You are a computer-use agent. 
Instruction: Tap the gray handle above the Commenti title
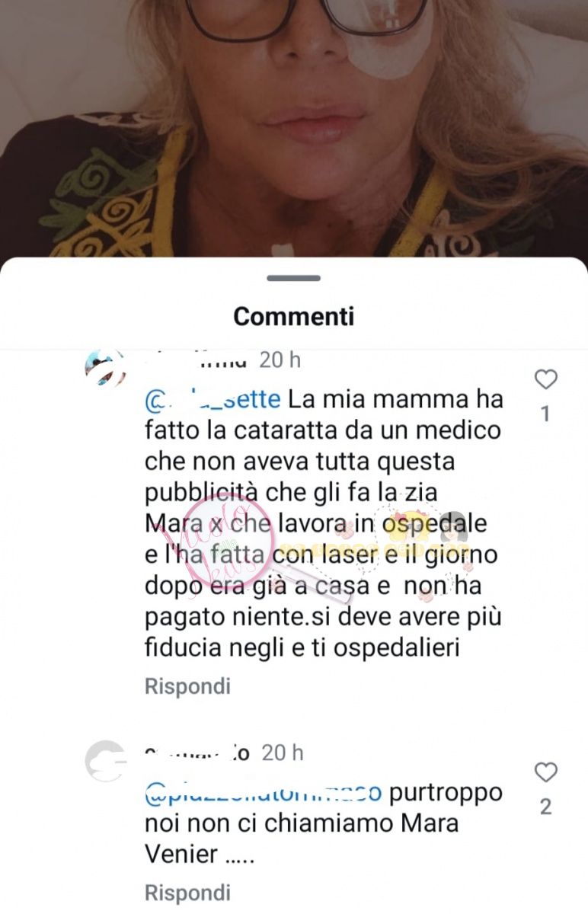[293, 279]
